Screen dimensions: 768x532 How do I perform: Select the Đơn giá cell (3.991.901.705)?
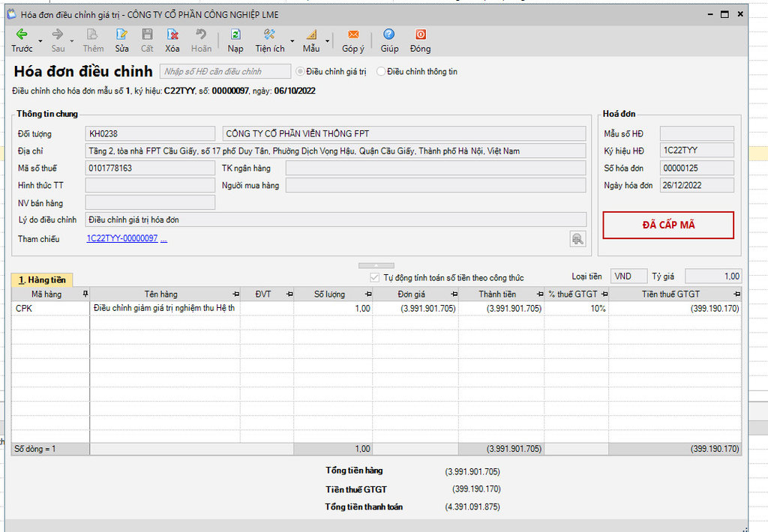[415, 308]
